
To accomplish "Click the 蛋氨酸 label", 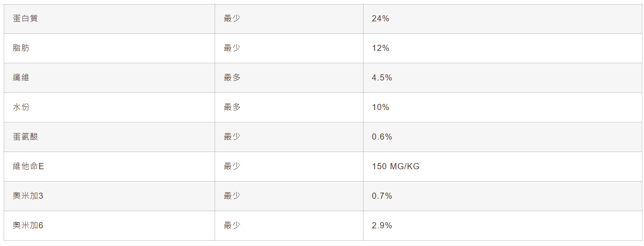I will [x=25, y=137].
